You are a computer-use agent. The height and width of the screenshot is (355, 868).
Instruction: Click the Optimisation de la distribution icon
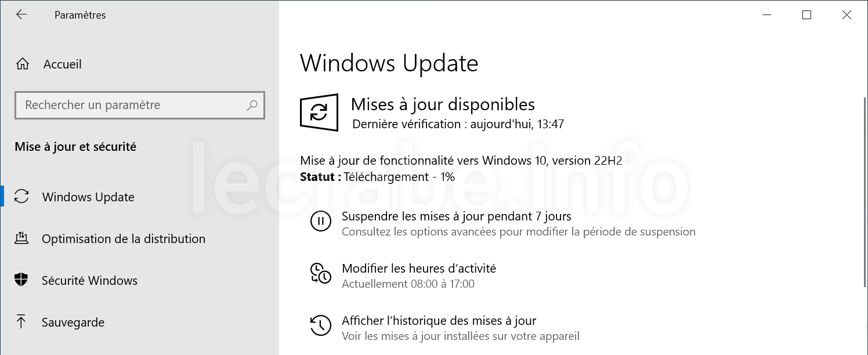[21, 238]
